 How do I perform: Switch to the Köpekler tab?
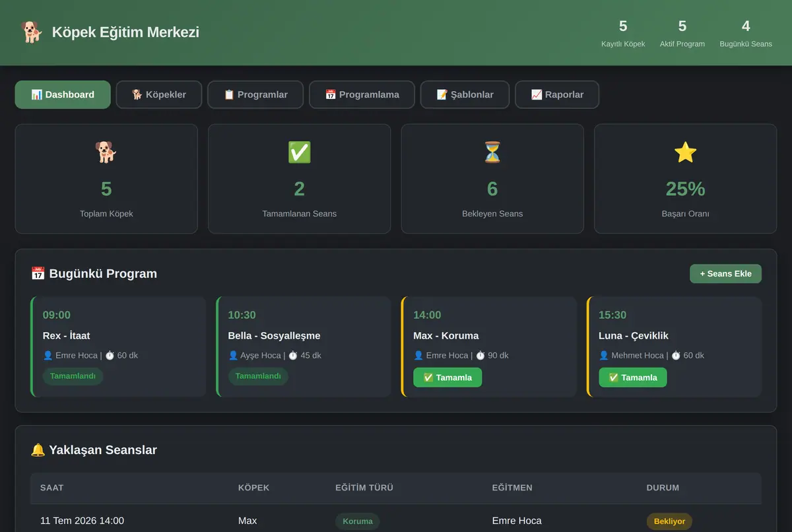pyautogui.click(x=159, y=94)
